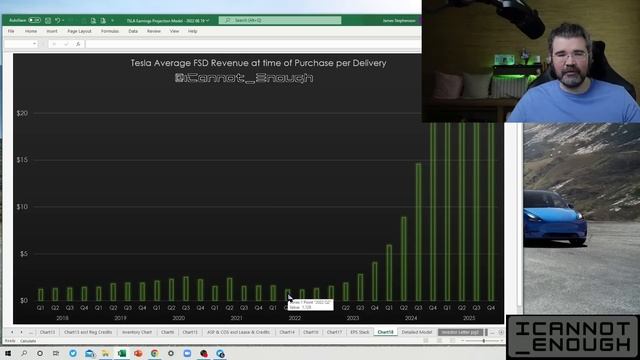Open the Investor Letter pg2 sheet tab
This screenshot has height=360, width=640.
coord(460,332)
